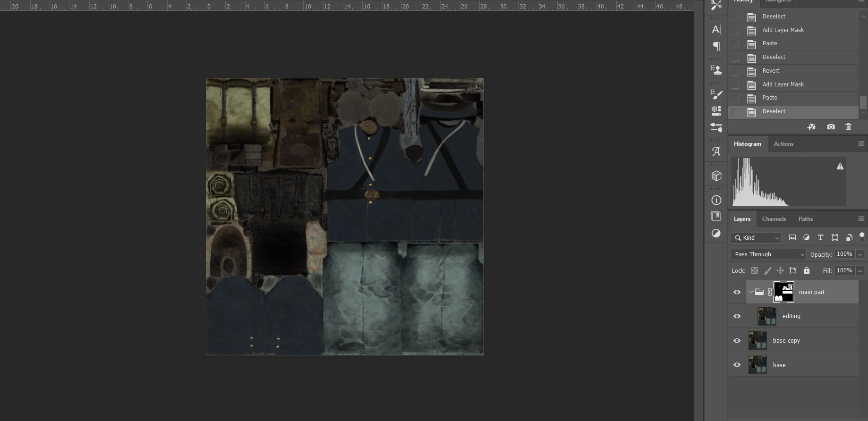This screenshot has width=868, height=421.
Task: Open the Glyphs panel ornate A icon
Action: (716, 152)
